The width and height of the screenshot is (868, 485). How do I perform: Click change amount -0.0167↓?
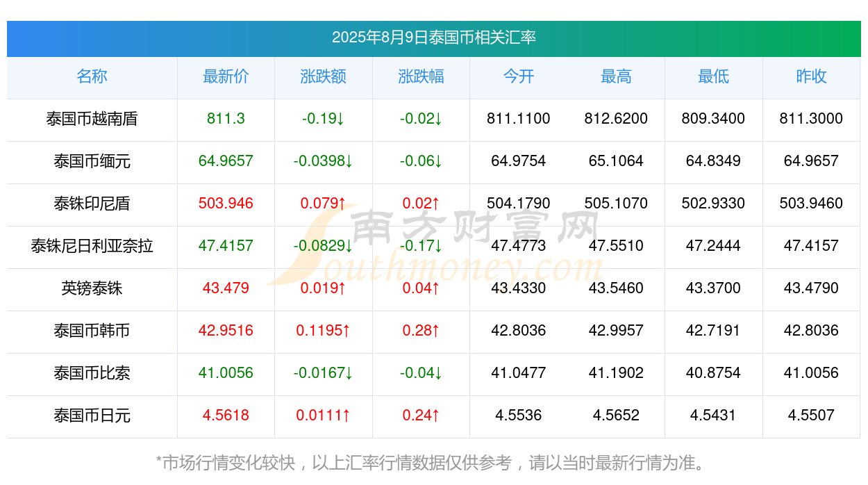click(324, 373)
